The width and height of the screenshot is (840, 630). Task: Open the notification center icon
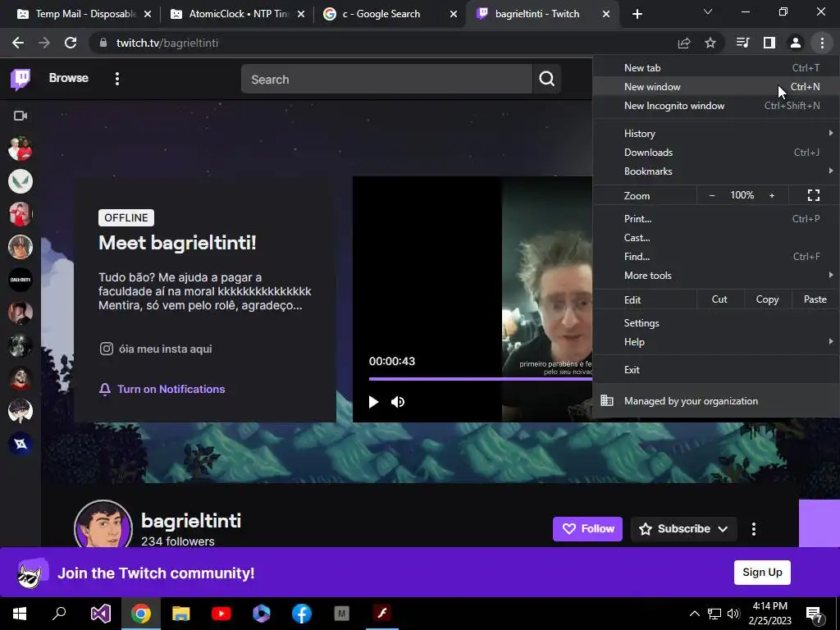815,614
